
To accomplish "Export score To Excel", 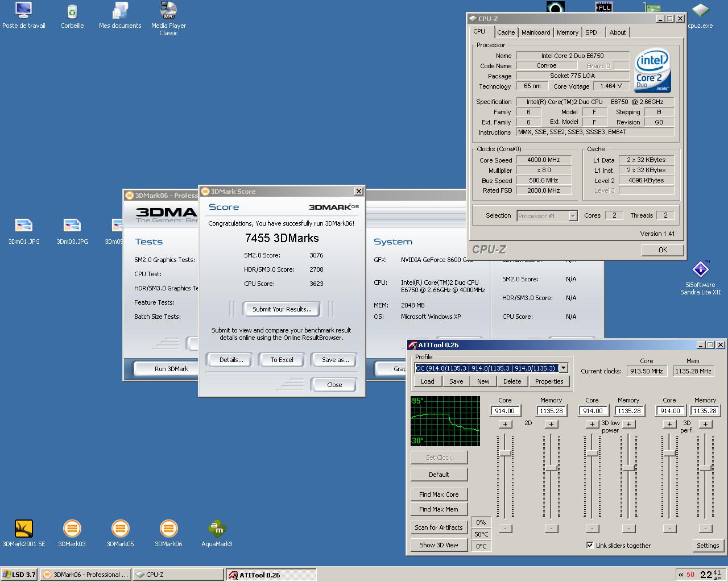I will coord(282,360).
